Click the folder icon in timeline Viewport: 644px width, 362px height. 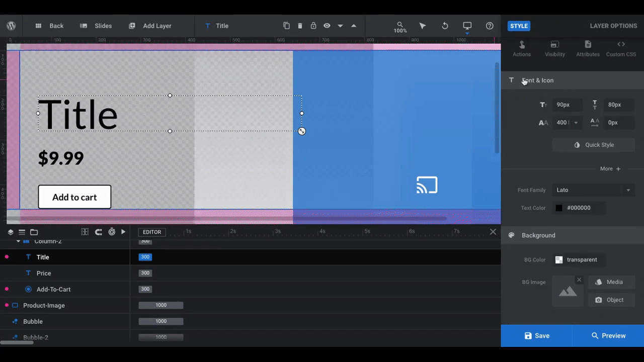(x=34, y=232)
